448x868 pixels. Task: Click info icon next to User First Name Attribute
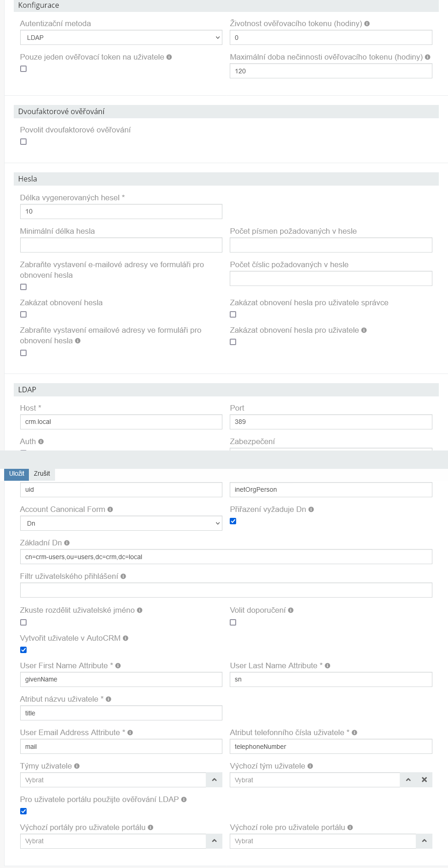tap(118, 665)
